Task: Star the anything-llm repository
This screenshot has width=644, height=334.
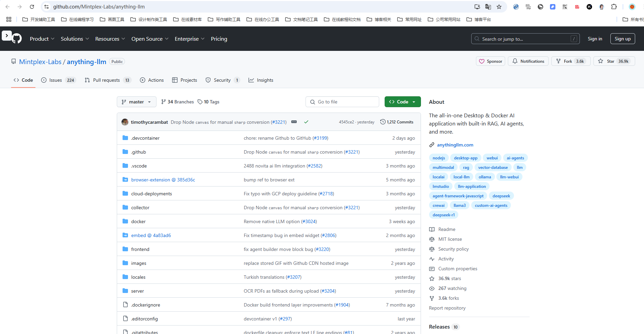Action: tap(614, 61)
